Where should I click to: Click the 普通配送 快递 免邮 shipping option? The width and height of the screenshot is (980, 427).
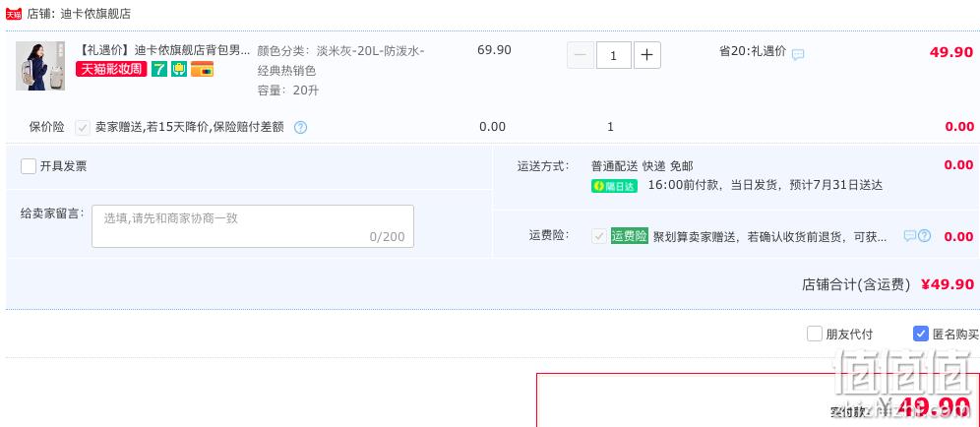pos(643,166)
